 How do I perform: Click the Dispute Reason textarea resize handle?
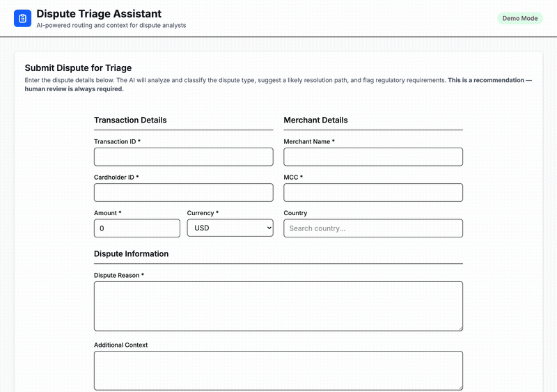tap(460, 329)
